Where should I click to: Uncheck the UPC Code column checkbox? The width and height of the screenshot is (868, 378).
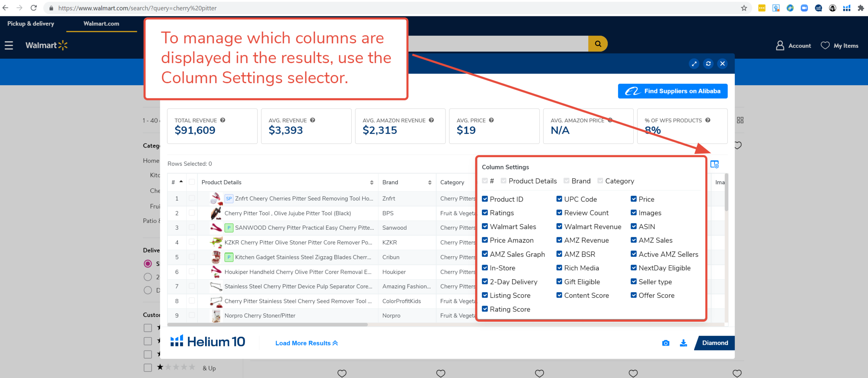pos(559,199)
